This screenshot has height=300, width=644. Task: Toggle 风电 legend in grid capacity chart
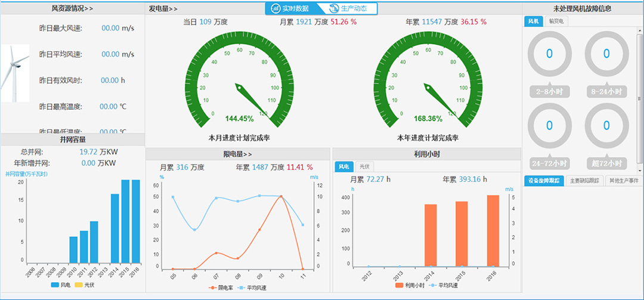60,285
